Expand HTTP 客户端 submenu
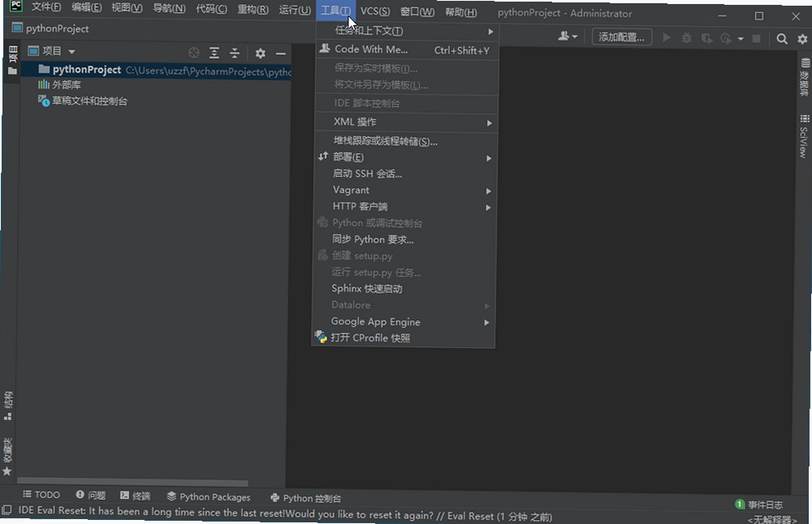 click(x=406, y=207)
